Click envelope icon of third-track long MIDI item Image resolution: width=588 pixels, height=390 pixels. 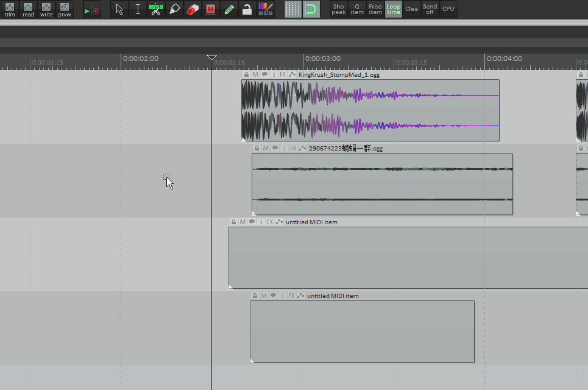(279, 222)
